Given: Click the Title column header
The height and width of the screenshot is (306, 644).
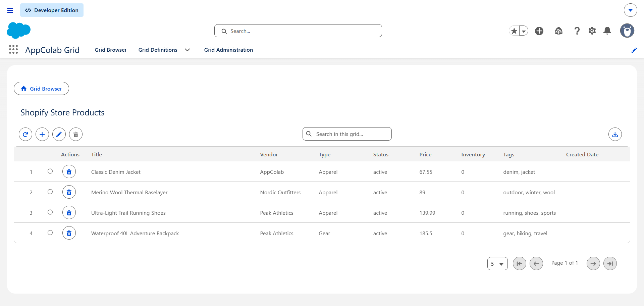Looking at the screenshot, I should [97, 154].
